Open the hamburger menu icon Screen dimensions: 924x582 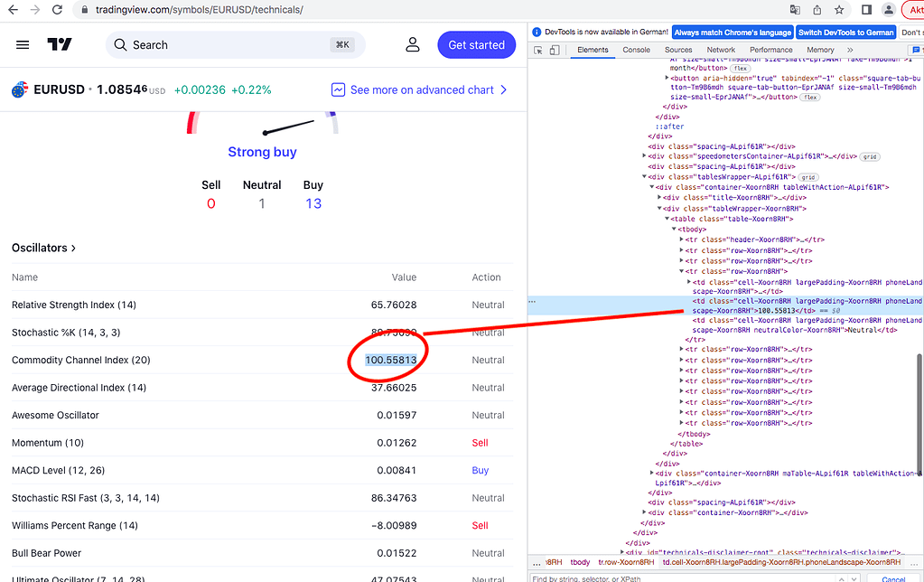tap(23, 44)
